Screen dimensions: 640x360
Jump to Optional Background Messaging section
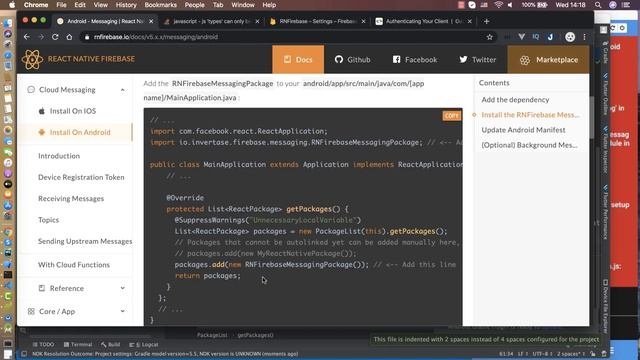pos(529,145)
